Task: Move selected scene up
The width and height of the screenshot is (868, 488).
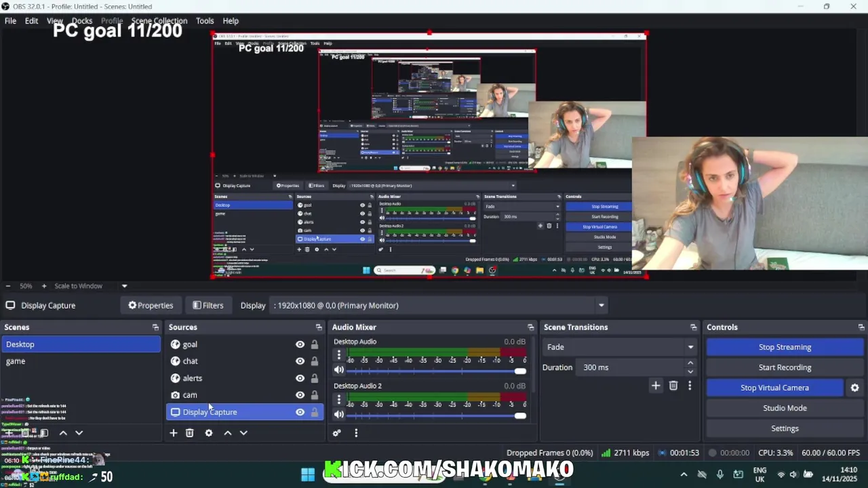Action: [63, 433]
